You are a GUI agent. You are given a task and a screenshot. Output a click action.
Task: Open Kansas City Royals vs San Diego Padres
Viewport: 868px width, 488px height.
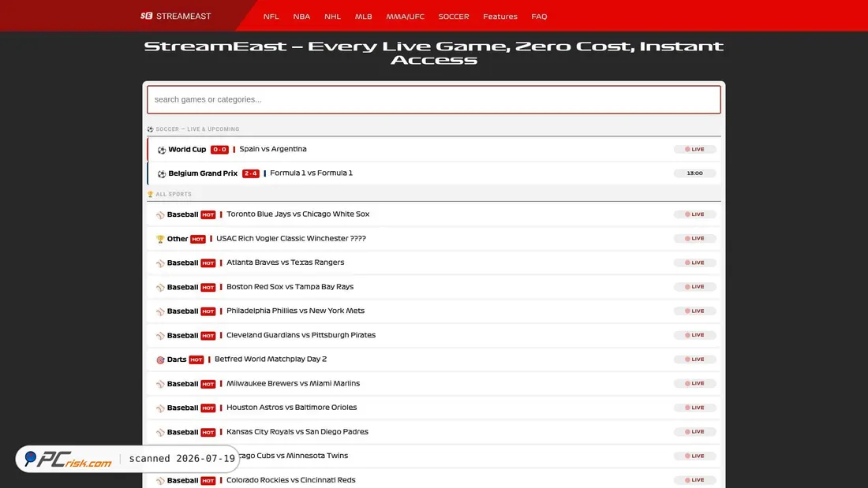point(297,431)
